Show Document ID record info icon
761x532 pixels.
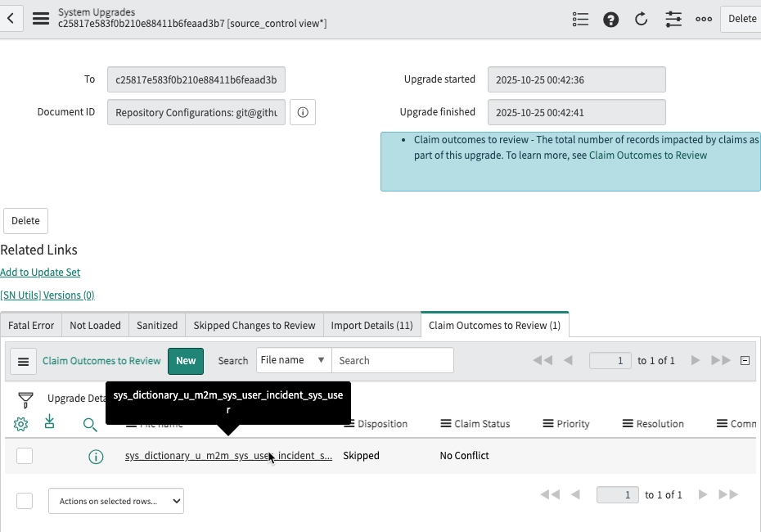coord(303,112)
